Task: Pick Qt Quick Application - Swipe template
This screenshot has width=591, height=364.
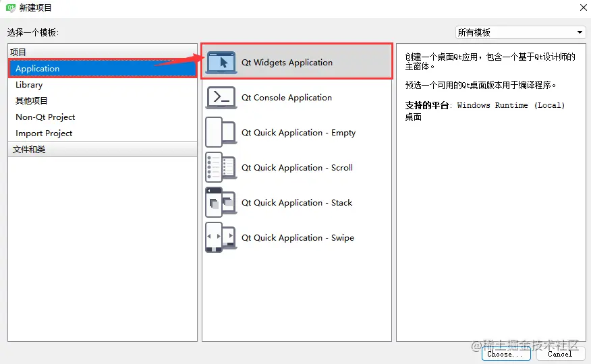Action: point(297,237)
